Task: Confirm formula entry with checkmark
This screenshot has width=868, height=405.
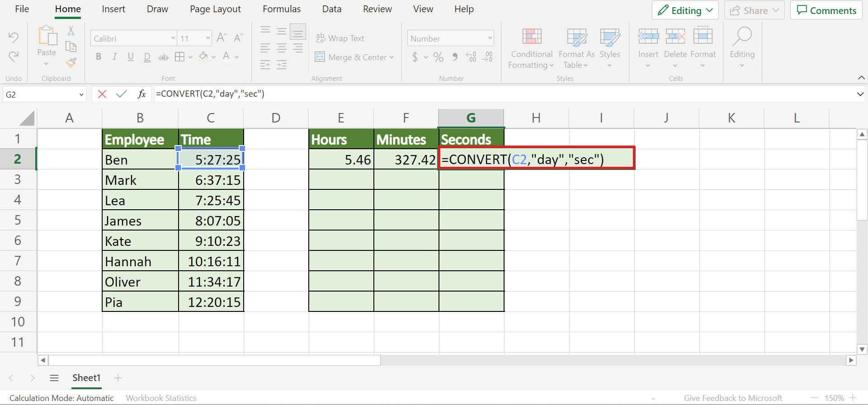Action: point(122,94)
